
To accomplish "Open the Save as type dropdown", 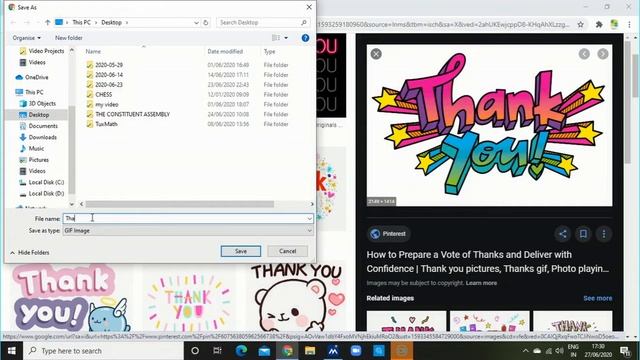I will pos(188,231).
